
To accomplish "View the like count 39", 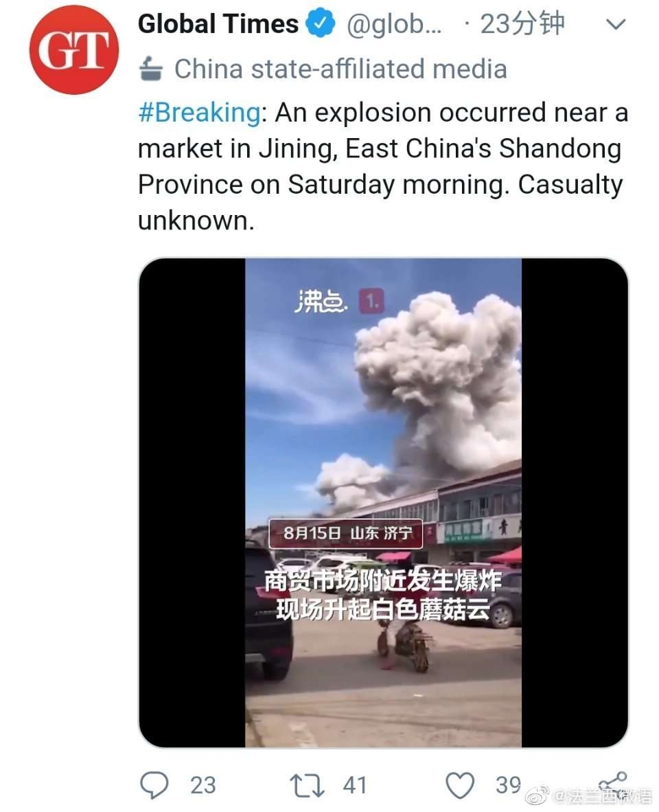I will [508, 786].
